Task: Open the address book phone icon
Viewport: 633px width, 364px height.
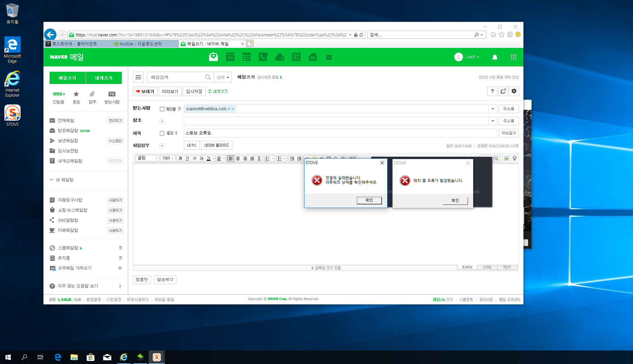Action: [263, 57]
